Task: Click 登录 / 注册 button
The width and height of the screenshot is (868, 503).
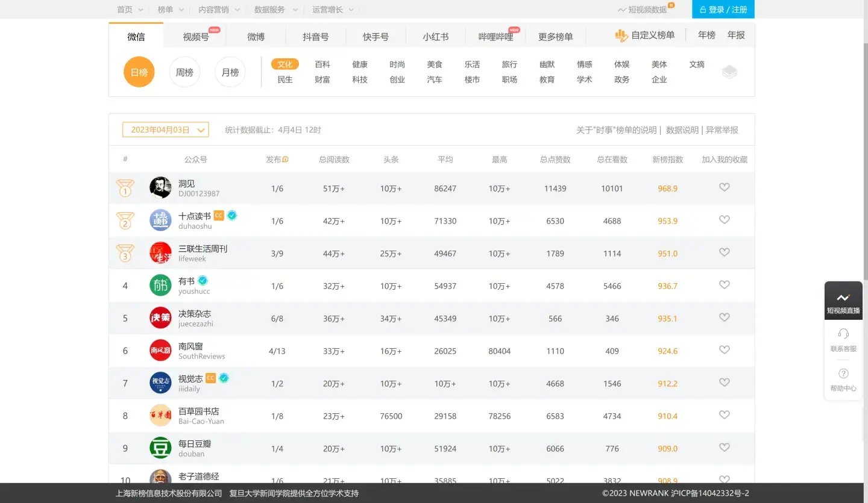Action: point(723,10)
